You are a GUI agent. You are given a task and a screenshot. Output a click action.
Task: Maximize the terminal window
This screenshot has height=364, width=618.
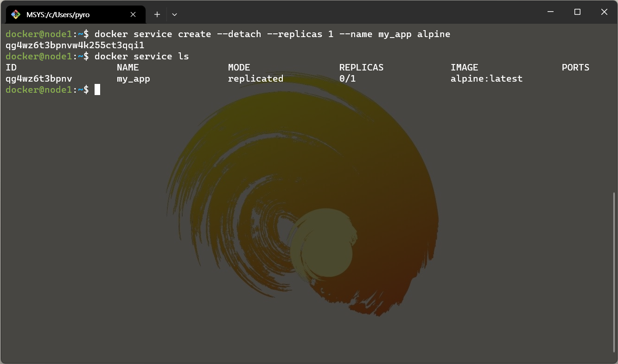pos(577,12)
